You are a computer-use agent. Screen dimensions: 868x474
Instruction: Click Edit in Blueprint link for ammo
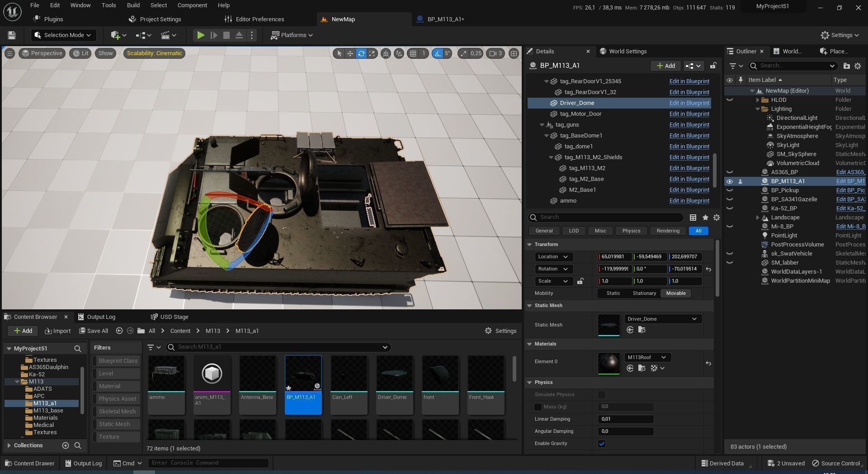(689, 201)
